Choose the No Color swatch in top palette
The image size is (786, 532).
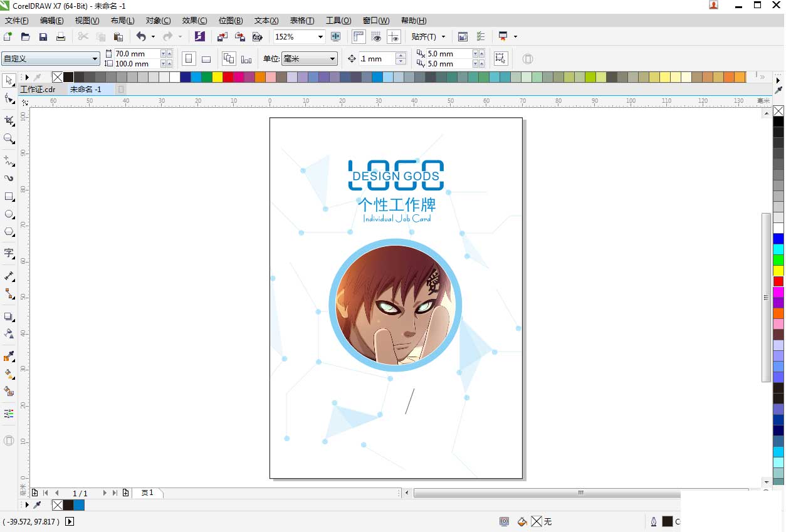(x=58, y=77)
